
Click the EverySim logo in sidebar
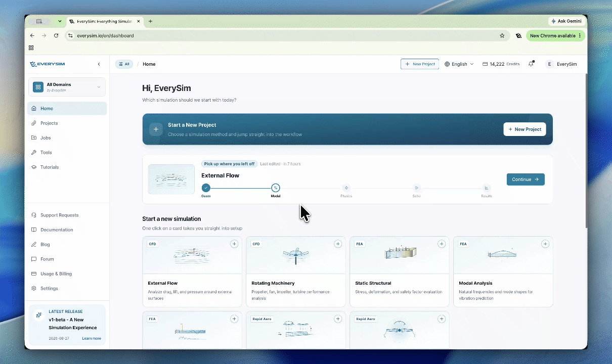point(48,64)
